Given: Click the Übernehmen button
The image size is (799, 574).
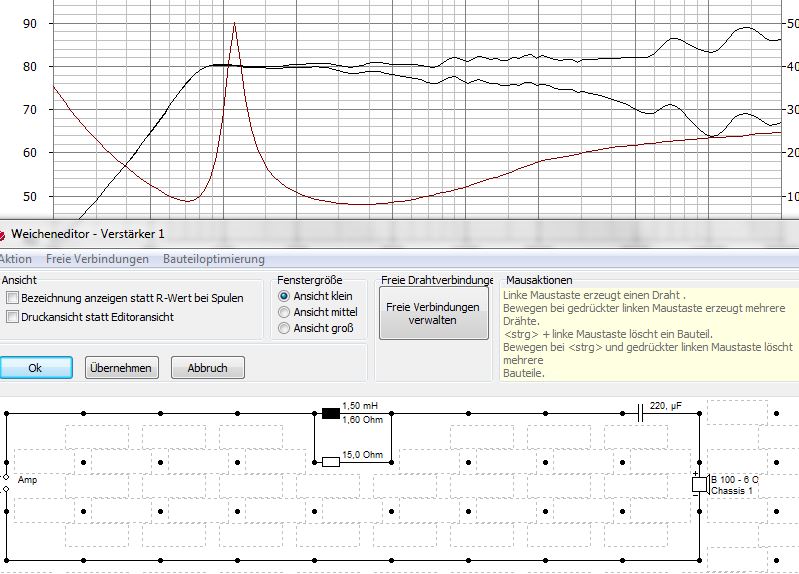Looking at the screenshot, I should pyautogui.click(x=121, y=368).
